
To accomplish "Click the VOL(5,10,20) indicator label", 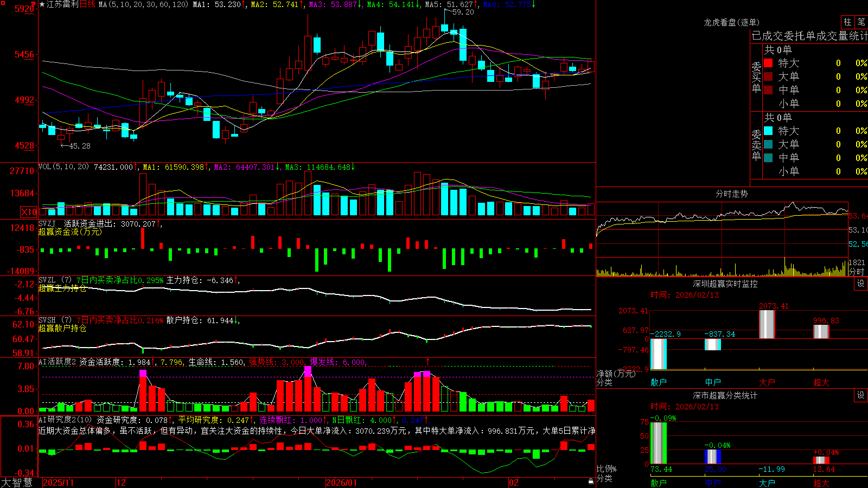I will [63, 166].
